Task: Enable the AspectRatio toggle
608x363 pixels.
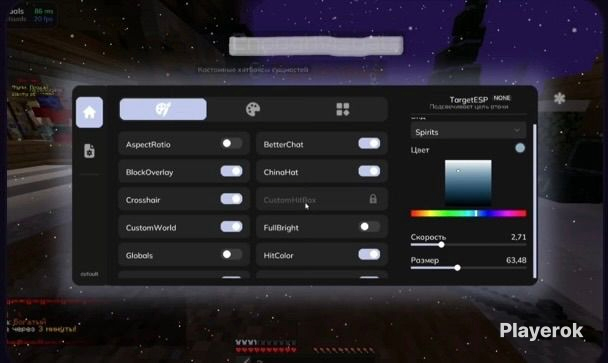Action: tap(231, 143)
